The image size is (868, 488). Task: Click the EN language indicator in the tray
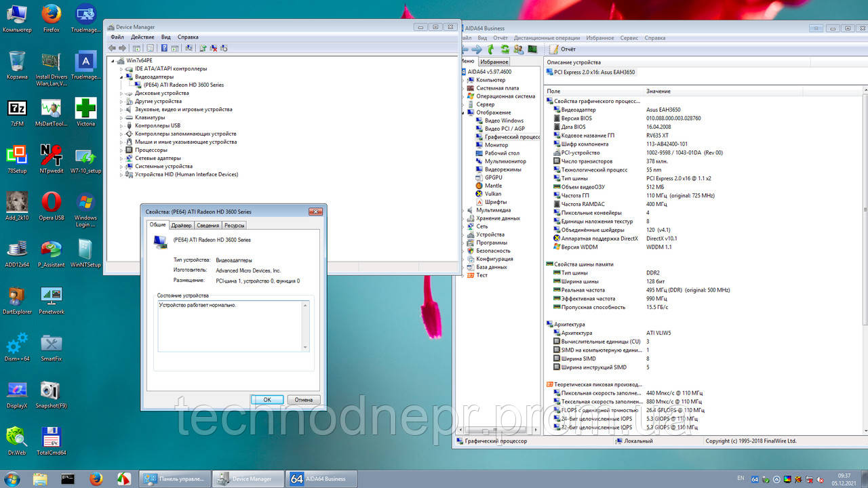pyautogui.click(x=740, y=478)
